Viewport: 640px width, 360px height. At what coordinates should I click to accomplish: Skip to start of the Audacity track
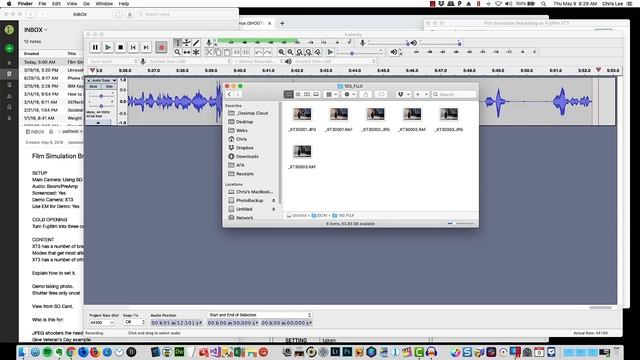click(133, 47)
